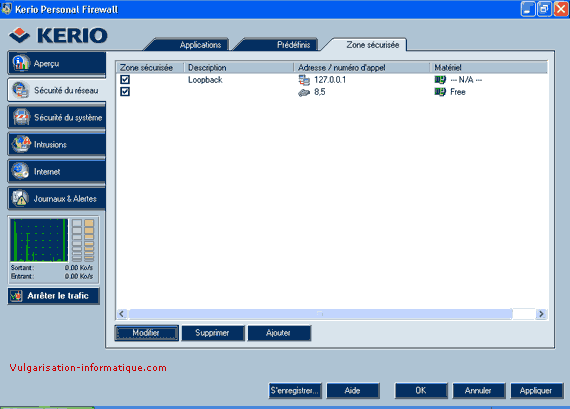This screenshot has height=409, width=570.
Task: Sort by the Zone sécurisée column header
Action: pyautogui.click(x=150, y=68)
